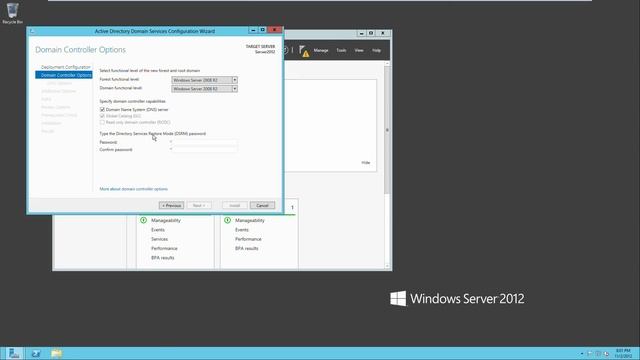Image resolution: width=640 pixels, height=360 pixels.
Task: Focus the Confirm password field
Action: (x=205, y=149)
